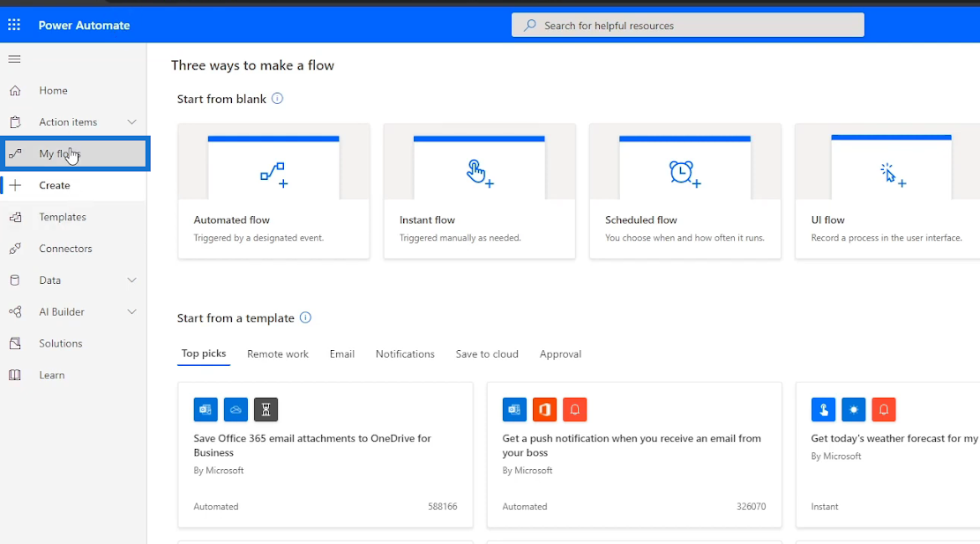Click OneDrive cloud icon on first template
This screenshot has width=980, height=544.
tap(236, 410)
